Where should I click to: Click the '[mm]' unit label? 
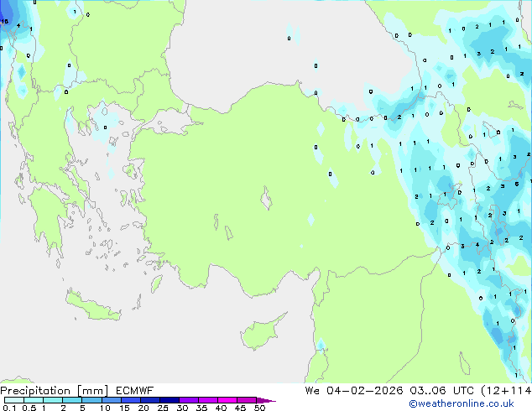[x=92, y=391]
